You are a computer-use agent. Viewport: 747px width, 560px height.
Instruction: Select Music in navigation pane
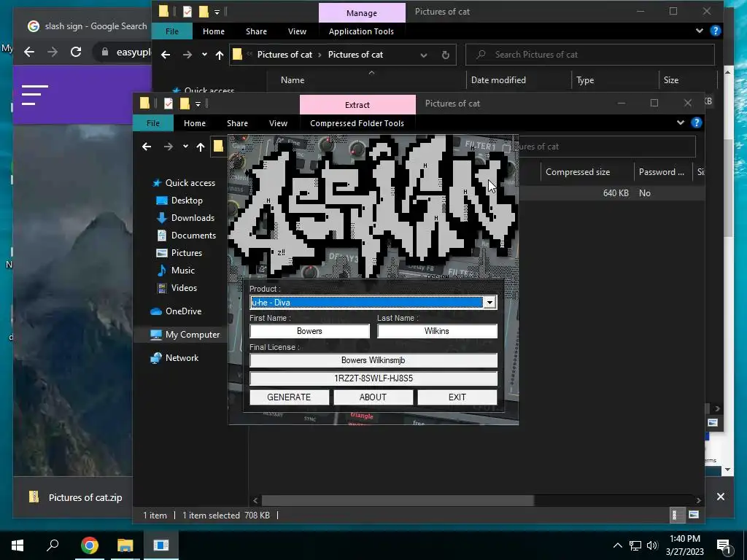point(176,271)
